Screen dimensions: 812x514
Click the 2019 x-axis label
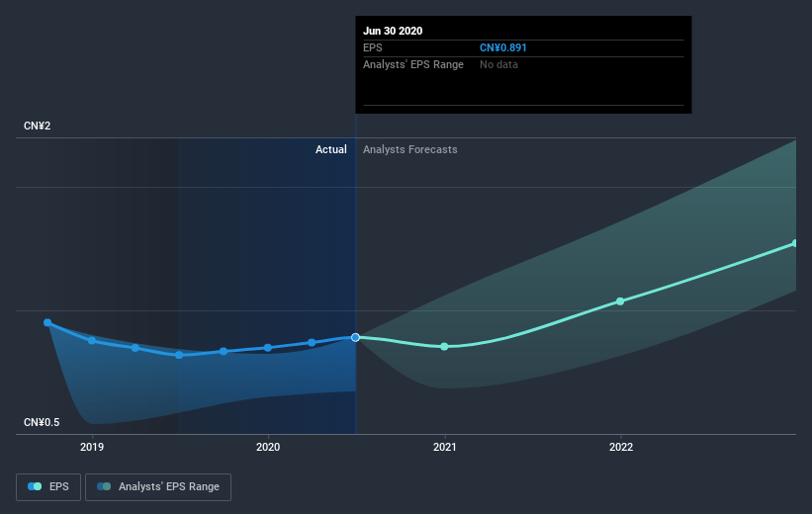tap(92, 447)
